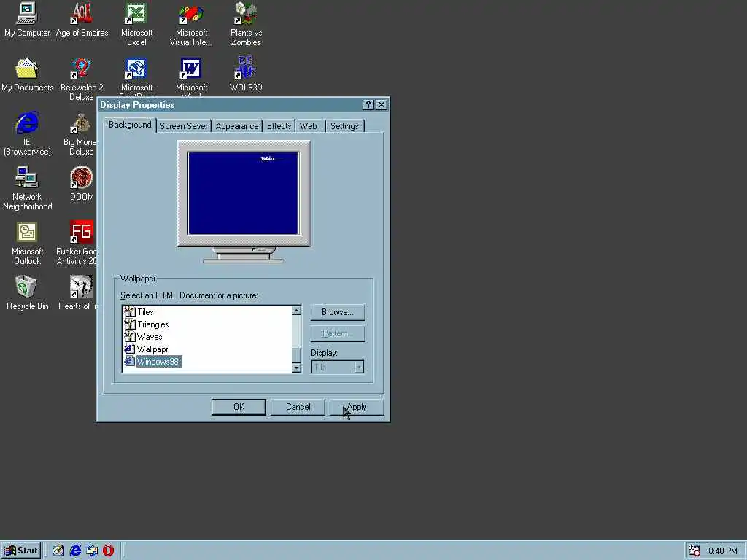The image size is (747, 560).
Task: Launch Opera from quick launch bar
Action: 109,551
